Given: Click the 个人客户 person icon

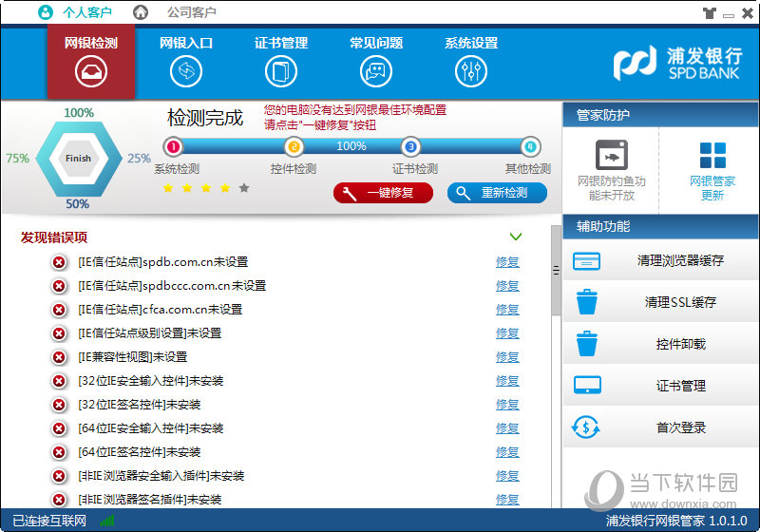Looking at the screenshot, I should pyautogui.click(x=46, y=12).
